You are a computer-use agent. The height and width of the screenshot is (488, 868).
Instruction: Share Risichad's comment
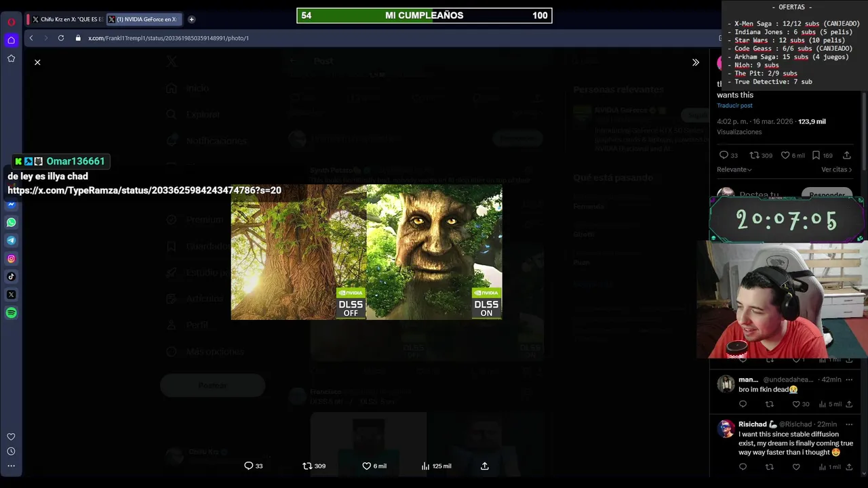pos(848,467)
